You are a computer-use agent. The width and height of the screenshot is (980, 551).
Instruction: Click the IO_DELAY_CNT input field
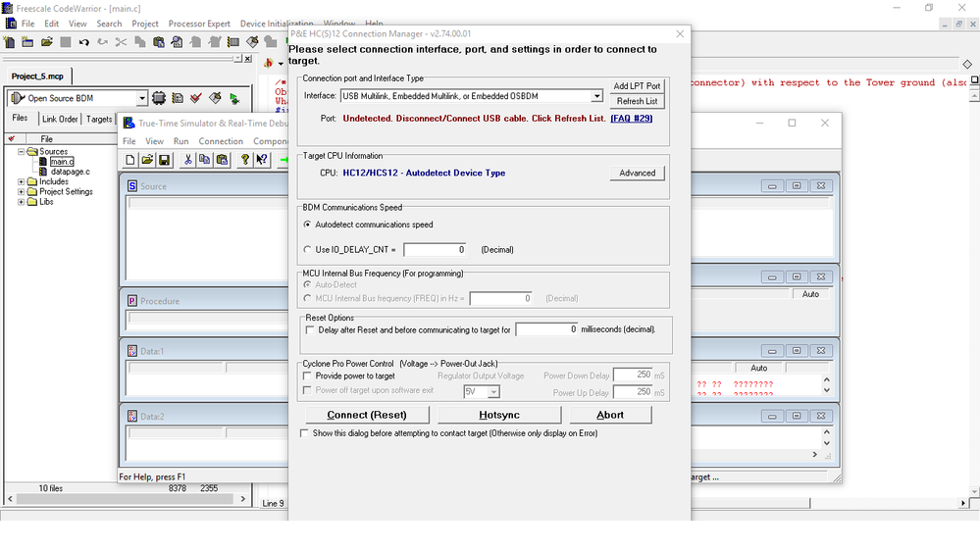435,250
